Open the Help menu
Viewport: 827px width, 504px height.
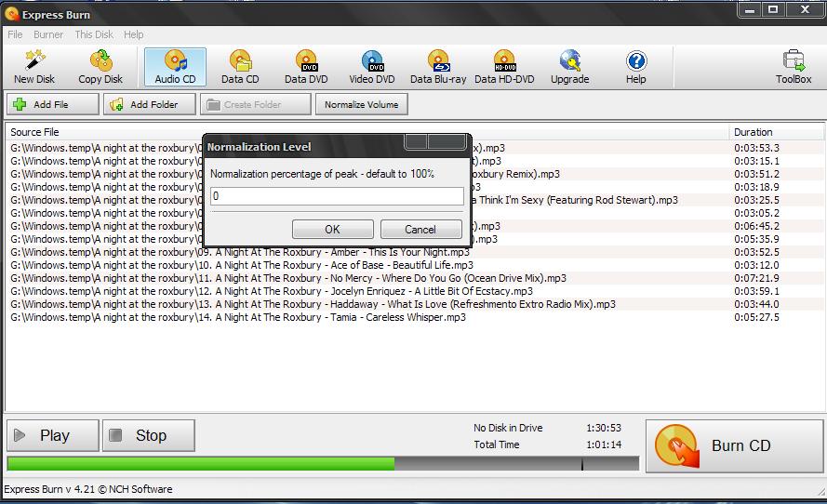tap(133, 34)
